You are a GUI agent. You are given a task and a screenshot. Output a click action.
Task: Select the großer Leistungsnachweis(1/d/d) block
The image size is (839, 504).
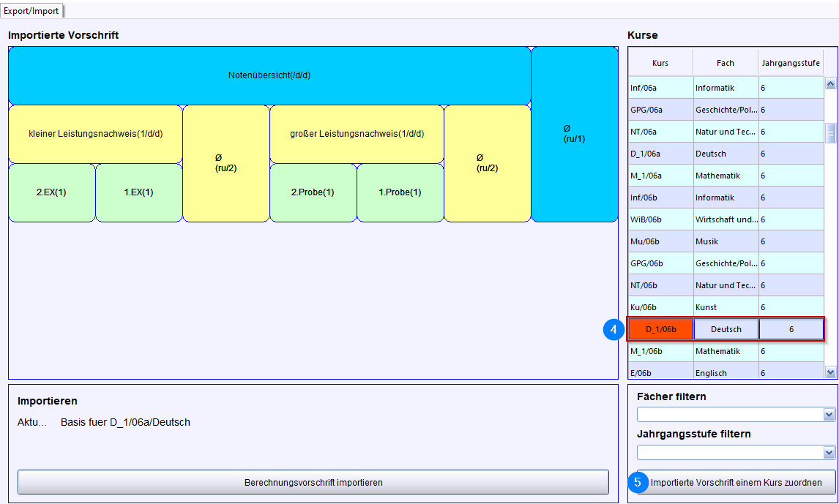pos(357,134)
